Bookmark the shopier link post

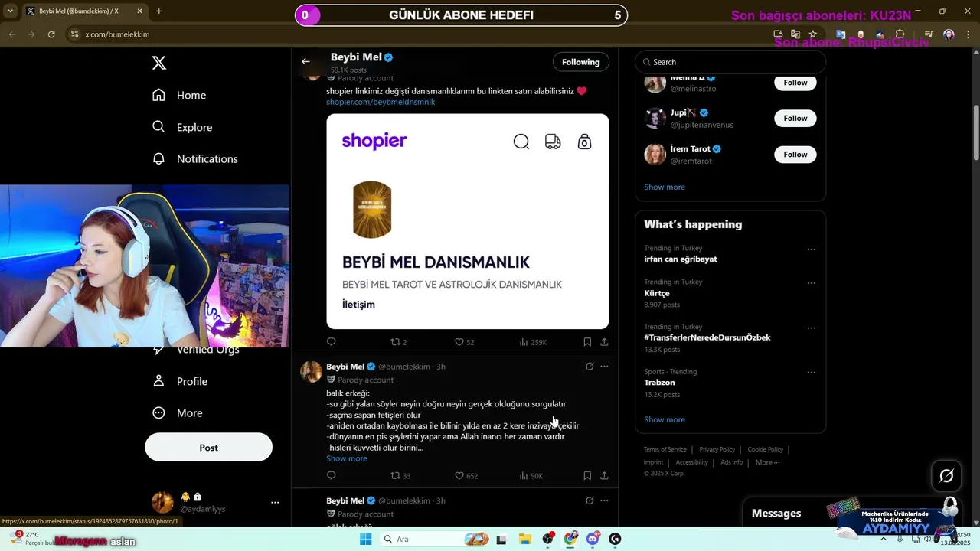[x=587, y=342]
